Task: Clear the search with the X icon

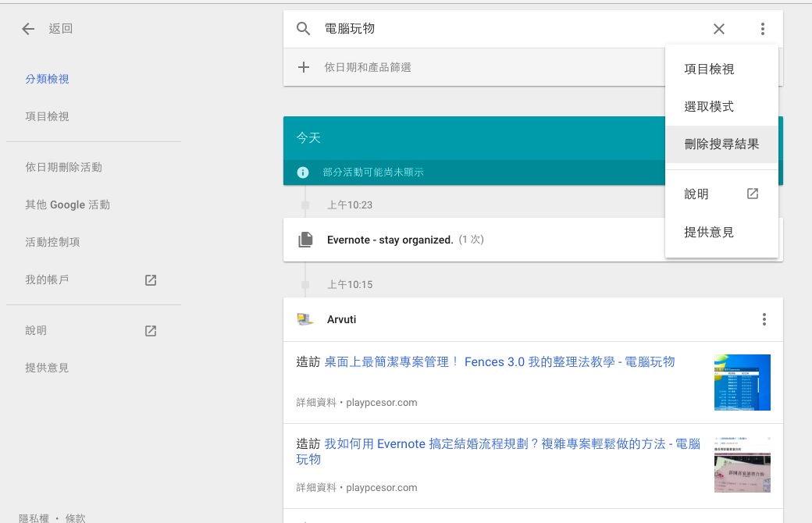Action: (x=719, y=29)
